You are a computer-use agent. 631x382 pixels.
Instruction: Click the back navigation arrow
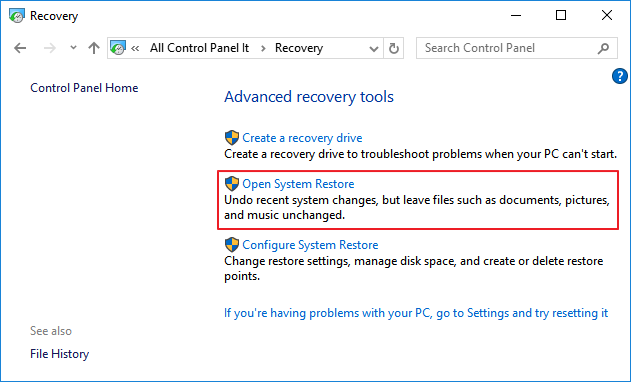tap(20, 48)
